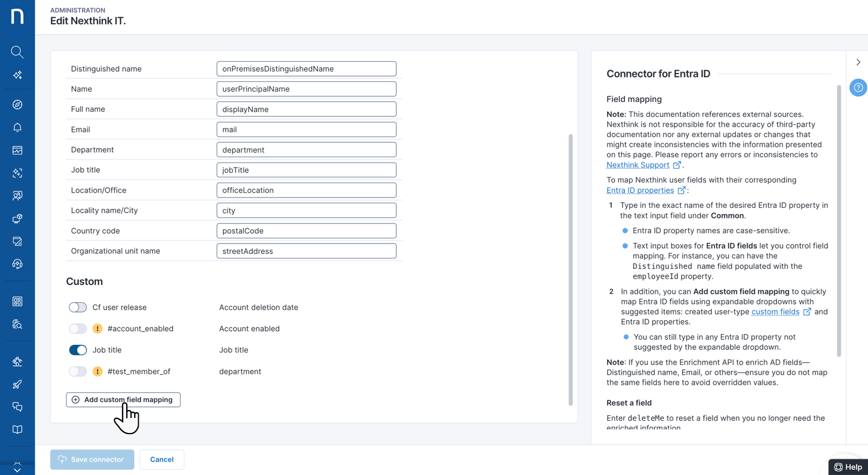Click the blue help question mark icon

point(858,88)
